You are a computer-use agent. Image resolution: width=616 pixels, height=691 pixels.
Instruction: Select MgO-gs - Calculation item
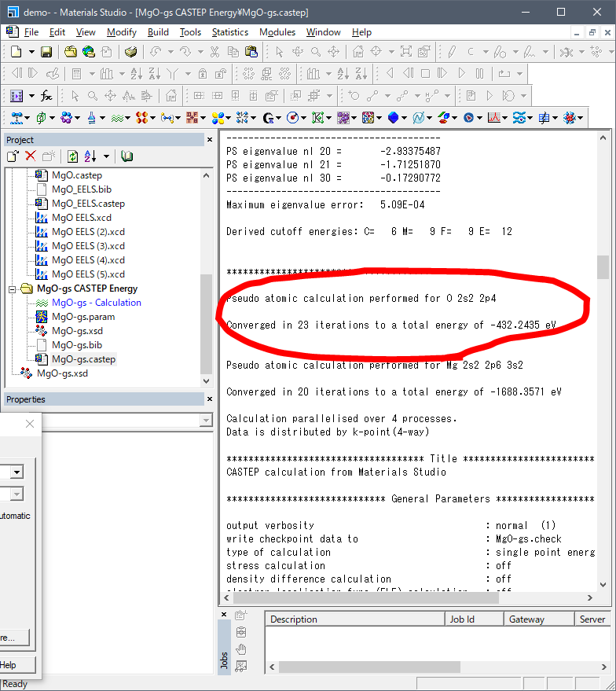[x=97, y=303]
